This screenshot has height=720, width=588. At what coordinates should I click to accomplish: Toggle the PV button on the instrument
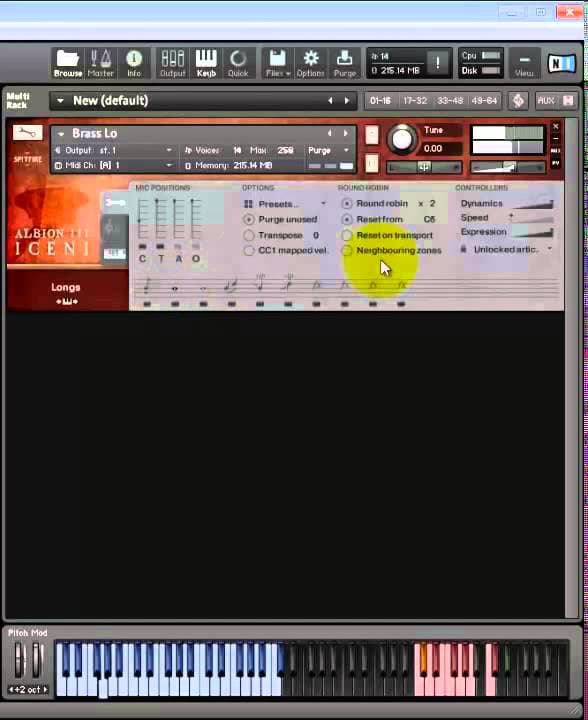point(555,163)
